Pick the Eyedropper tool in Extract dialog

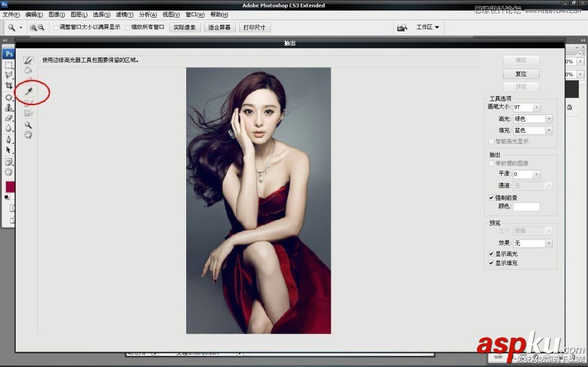29,91
